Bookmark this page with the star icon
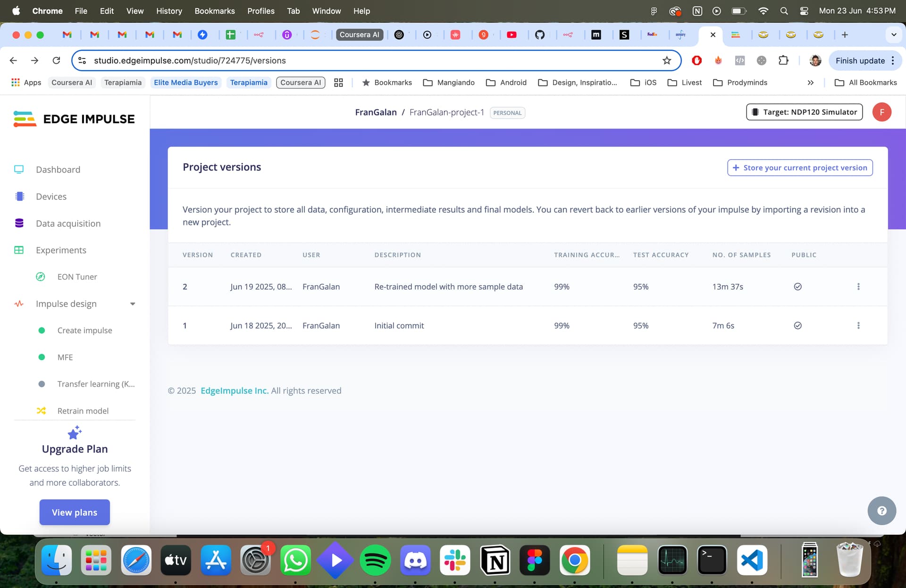 point(666,60)
